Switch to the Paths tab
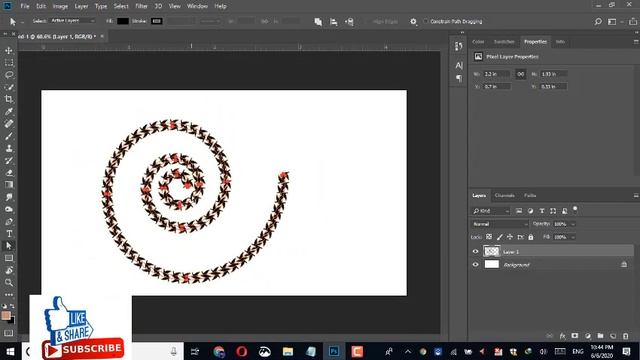 [530, 196]
